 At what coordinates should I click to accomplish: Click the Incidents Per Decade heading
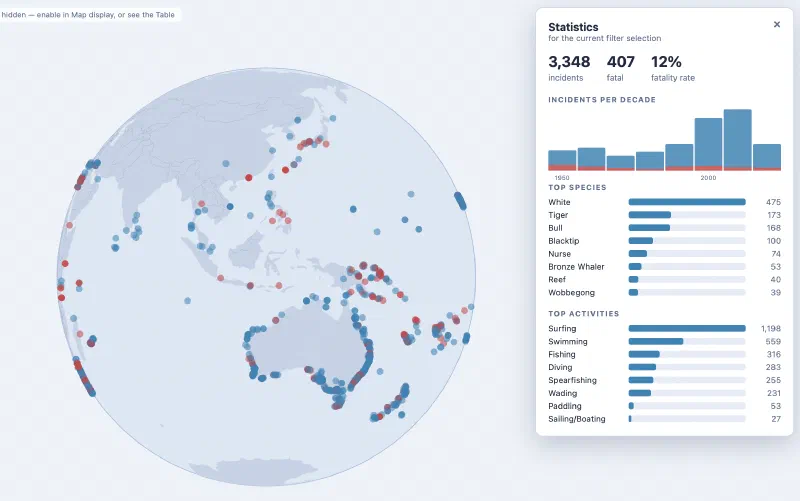(x=602, y=99)
